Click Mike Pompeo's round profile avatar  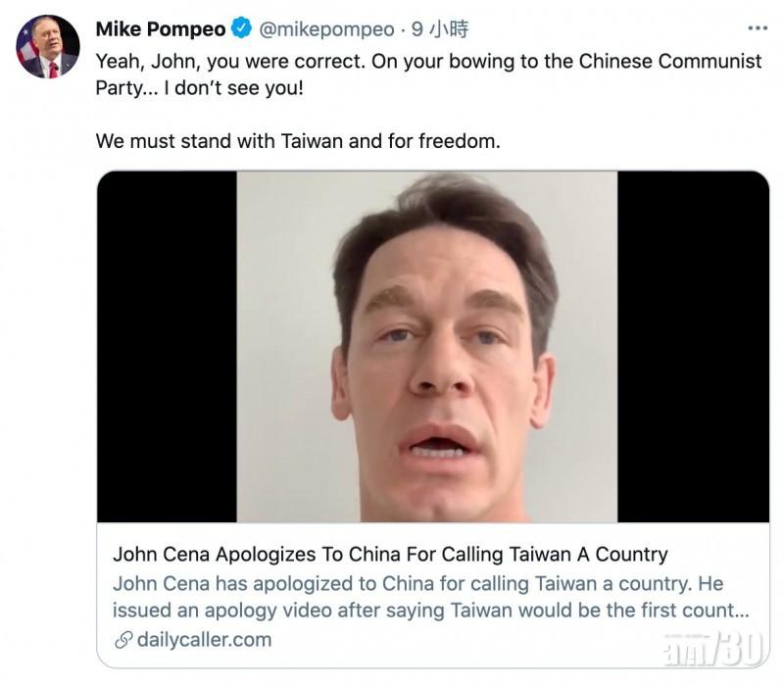pyautogui.click(x=48, y=46)
